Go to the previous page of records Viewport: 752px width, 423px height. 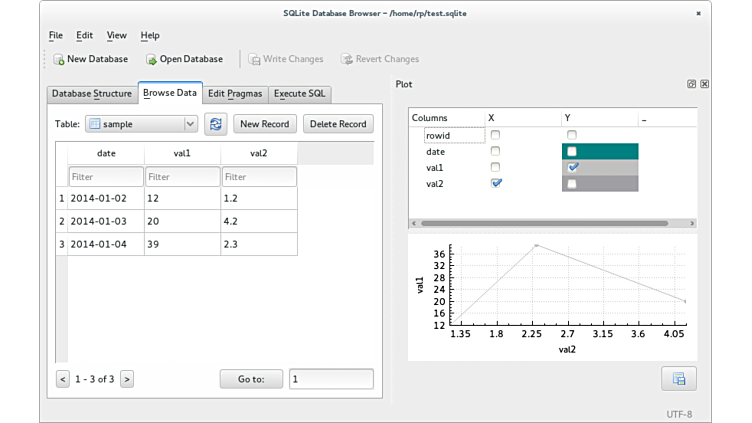tap(63, 379)
